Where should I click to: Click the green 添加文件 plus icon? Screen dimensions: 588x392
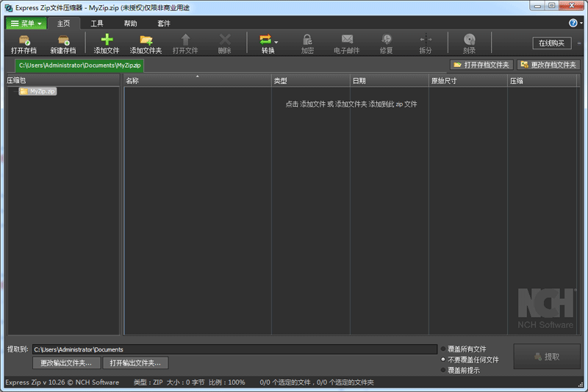click(x=107, y=40)
